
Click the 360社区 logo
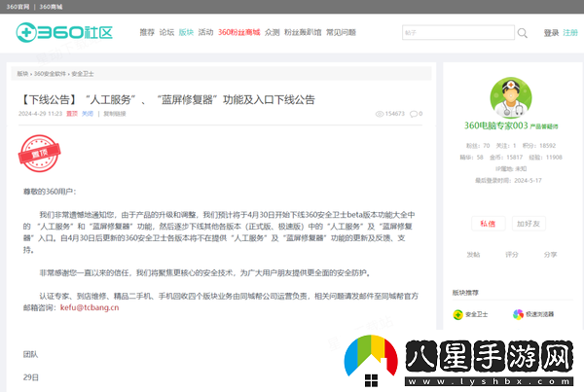coord(64,32)
